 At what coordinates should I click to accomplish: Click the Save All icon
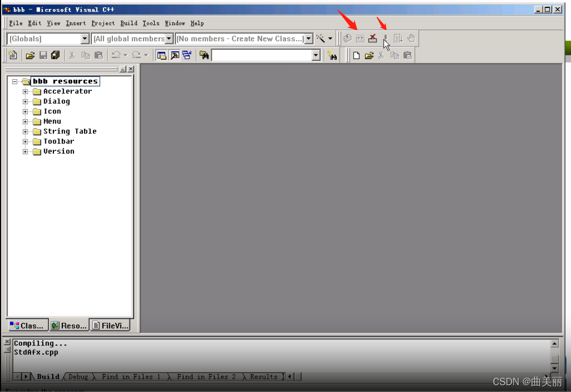coord(55,55)
